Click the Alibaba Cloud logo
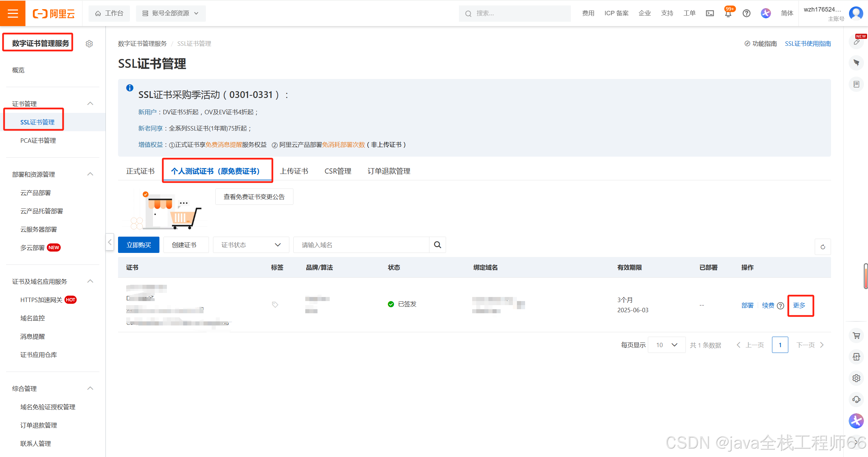 [x=53, y=13]
